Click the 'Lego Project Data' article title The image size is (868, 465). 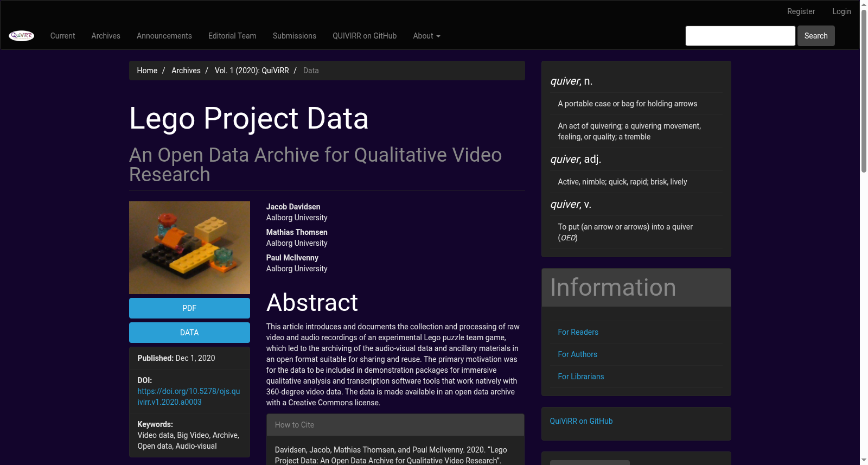tap(249, 118)
